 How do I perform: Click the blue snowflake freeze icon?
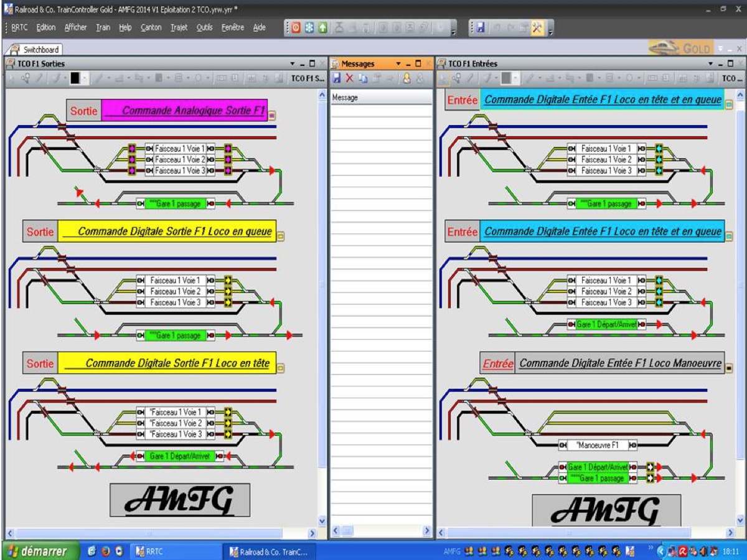point(309,27)
